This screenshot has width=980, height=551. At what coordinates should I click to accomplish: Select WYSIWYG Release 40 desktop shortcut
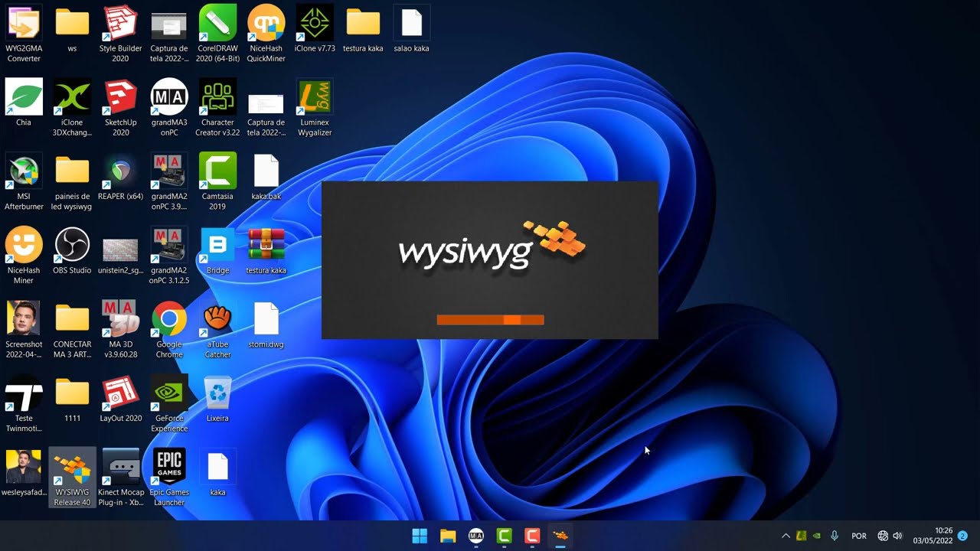[72, 478]
